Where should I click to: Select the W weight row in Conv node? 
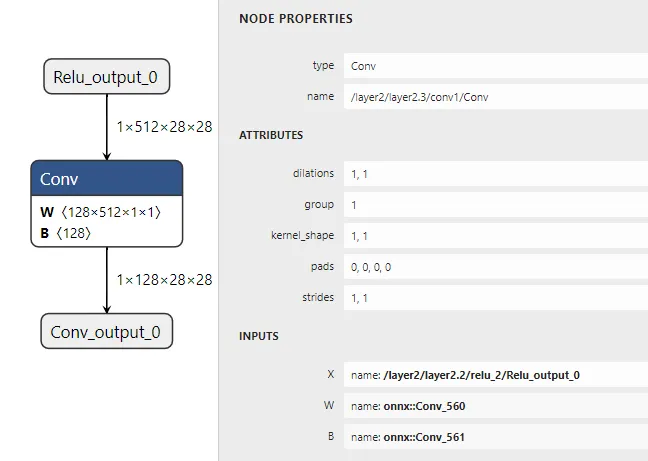tap(100, 213)
